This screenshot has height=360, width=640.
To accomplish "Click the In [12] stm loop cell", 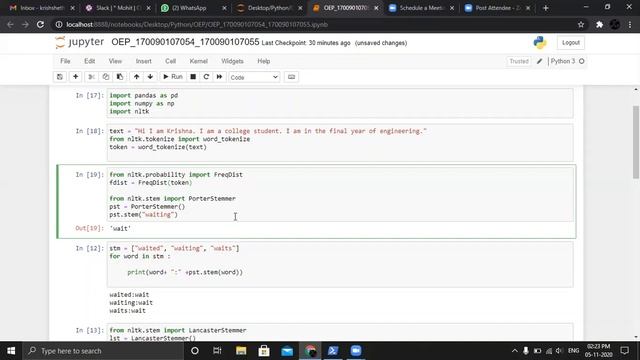I will 340,264.
